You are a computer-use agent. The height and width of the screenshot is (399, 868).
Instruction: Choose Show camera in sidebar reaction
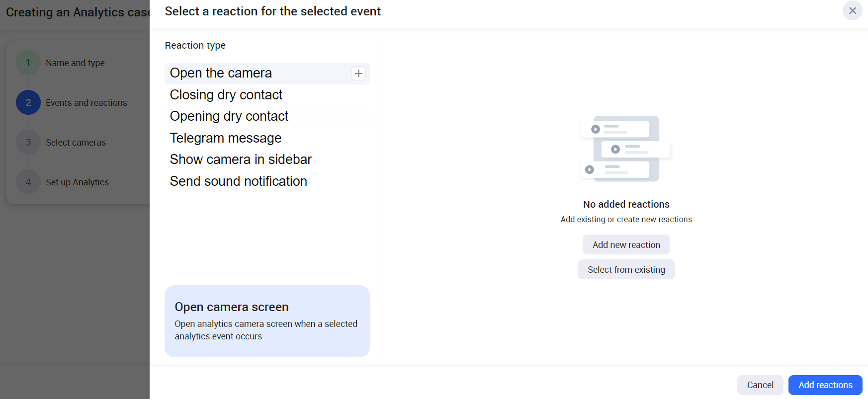(x=241, y=160)
